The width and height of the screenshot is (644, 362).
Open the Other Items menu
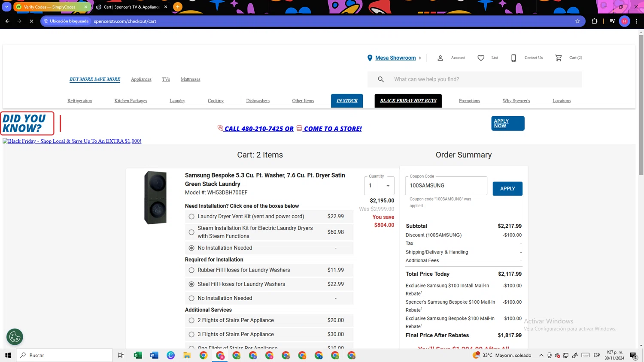click(303, 101)
